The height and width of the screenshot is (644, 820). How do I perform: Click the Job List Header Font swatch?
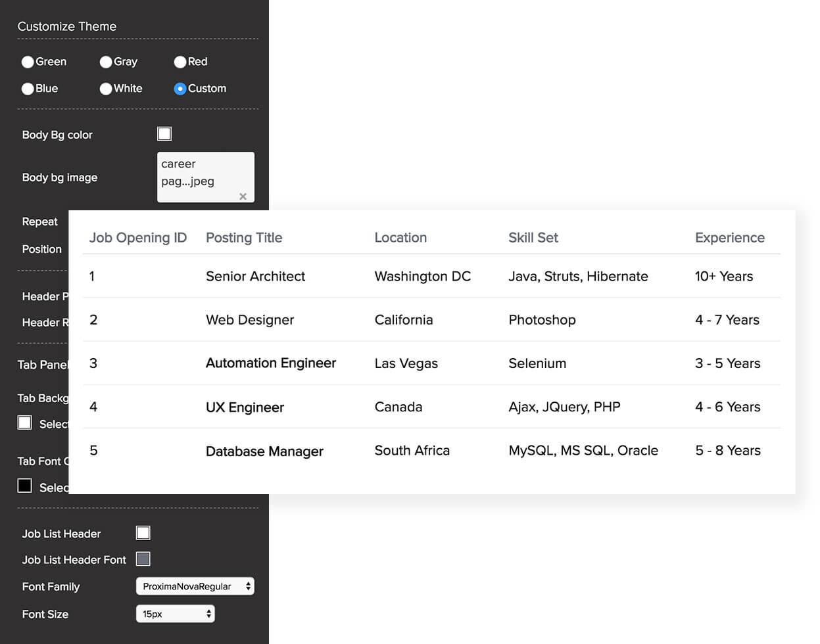click(x=143, y=559)
